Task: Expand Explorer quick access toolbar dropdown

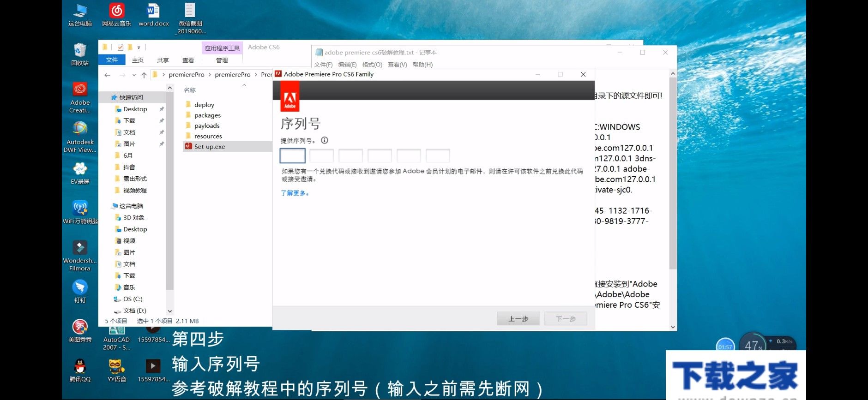Action: tap(139, 47)
